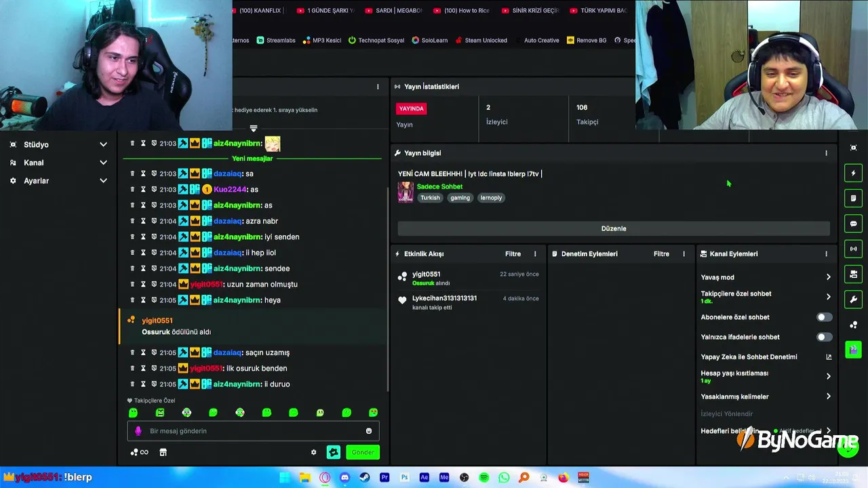Screen dimensions: 868x488
Task: Click the Sadece Sohbet category thumbnail
Action: pyautogui.click(x=406, y=192)
